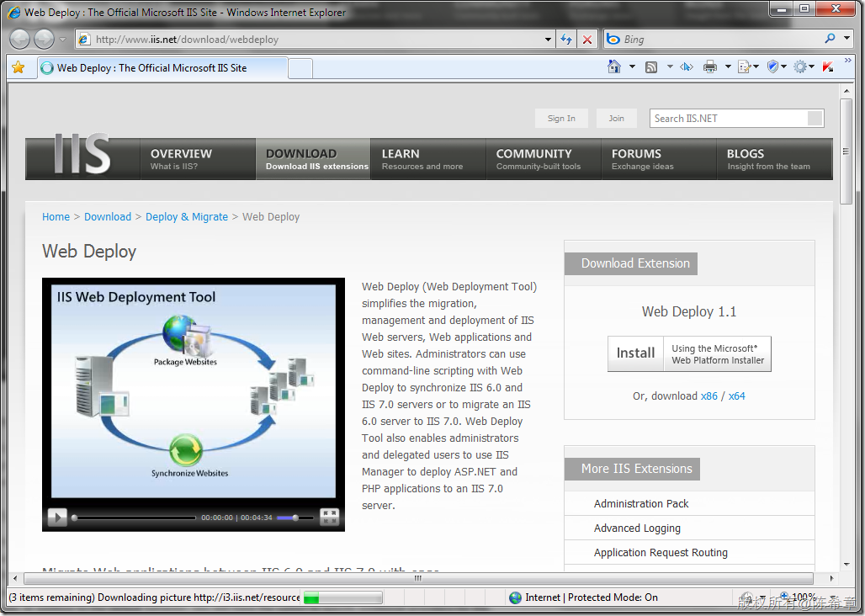Expand the feeds dropdown arrow

tap(670, 66)
